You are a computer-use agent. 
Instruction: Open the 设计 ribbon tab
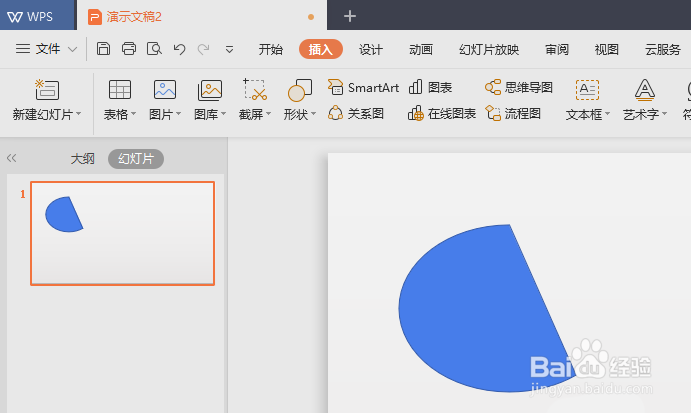tap(371, 49)
